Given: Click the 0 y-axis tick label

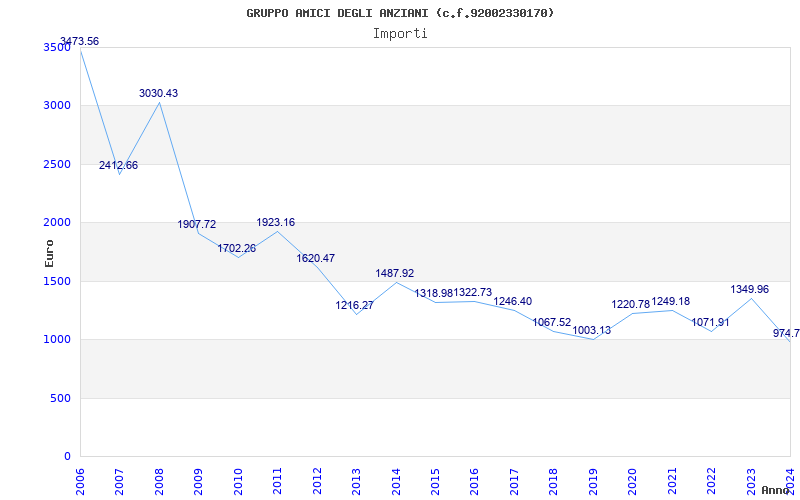Looking at the screenshot, I should tap(67, 456).
